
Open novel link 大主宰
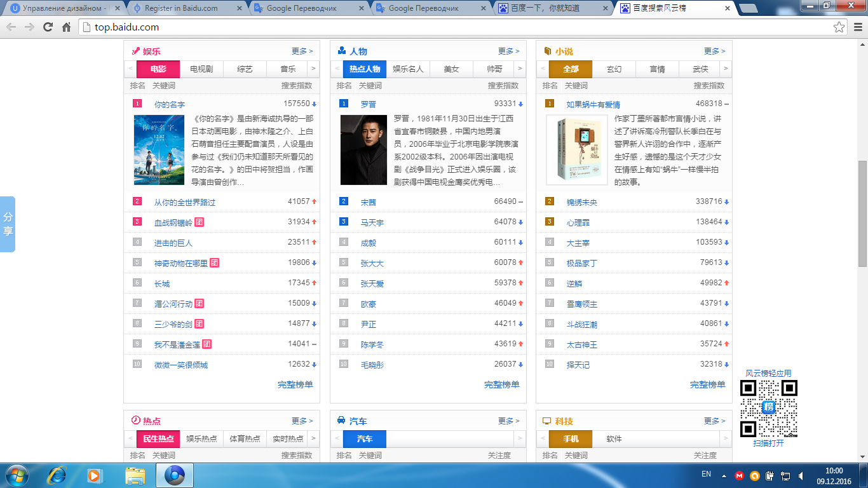pyautogui.click(x=578, y=243)
